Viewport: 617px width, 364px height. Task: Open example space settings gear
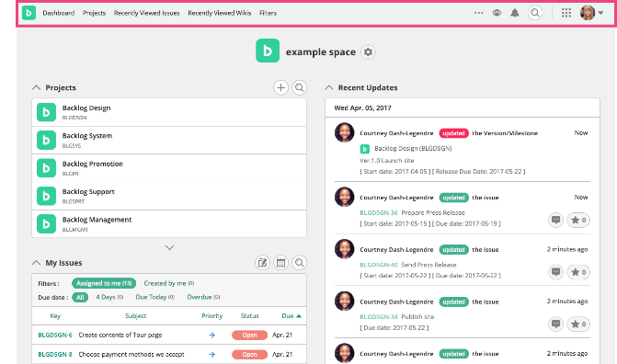368,52
